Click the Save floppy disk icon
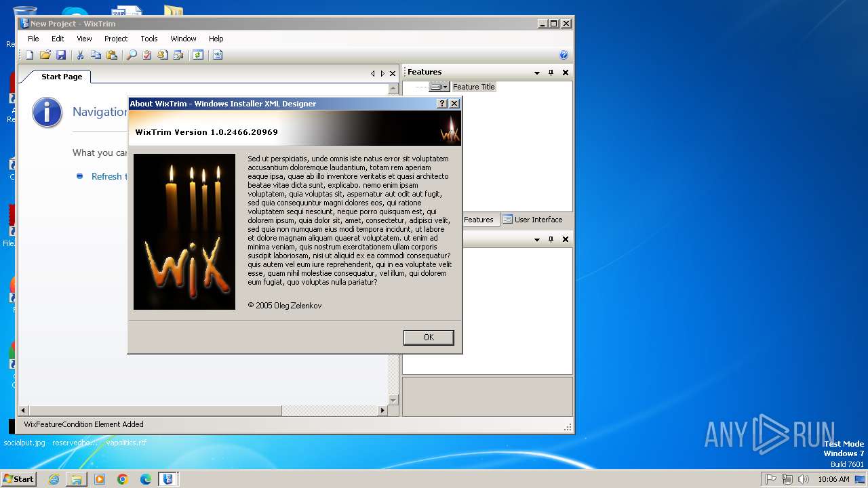The image size is (868, 488). [x=61, y=55]
